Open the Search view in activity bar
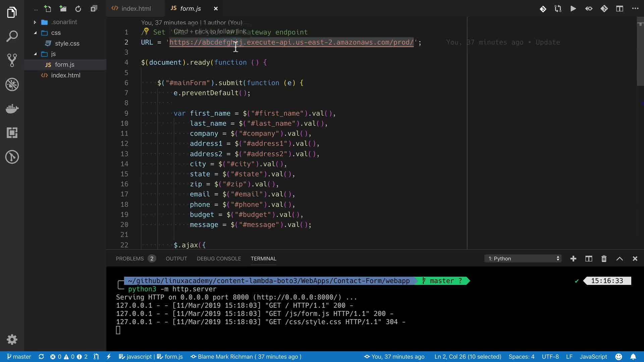 pyautogui.click(x=12, y=36)
